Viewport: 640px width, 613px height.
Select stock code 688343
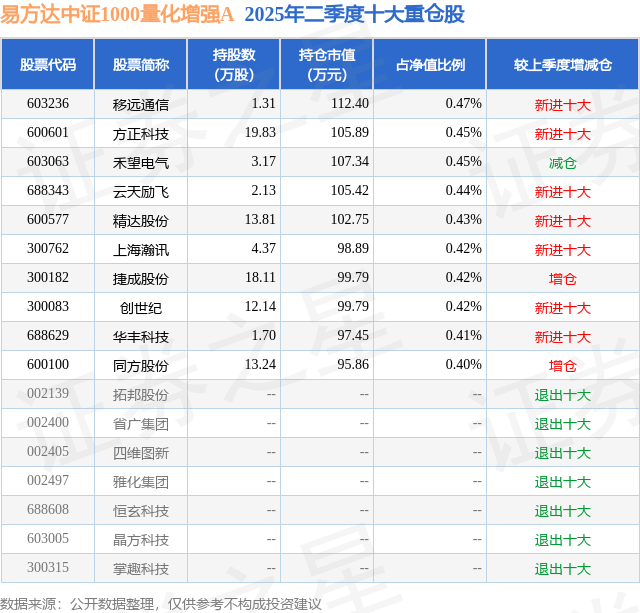pyautogui.click(x=48, y=191)
